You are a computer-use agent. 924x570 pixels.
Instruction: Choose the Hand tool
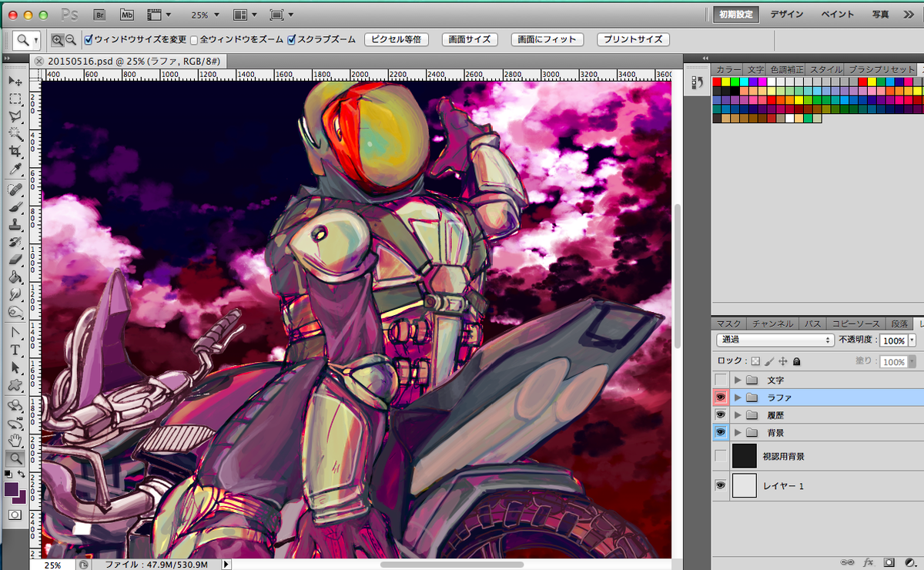point(15,441)
